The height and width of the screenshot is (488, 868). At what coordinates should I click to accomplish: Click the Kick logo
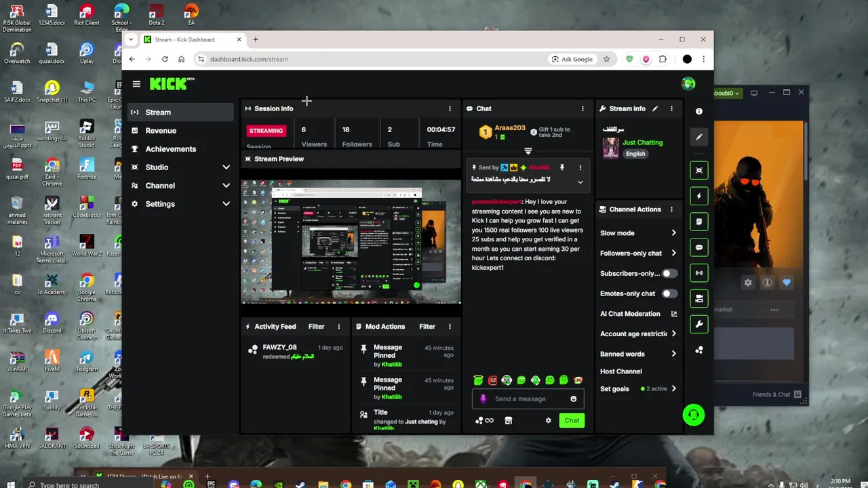coord(172,83)
